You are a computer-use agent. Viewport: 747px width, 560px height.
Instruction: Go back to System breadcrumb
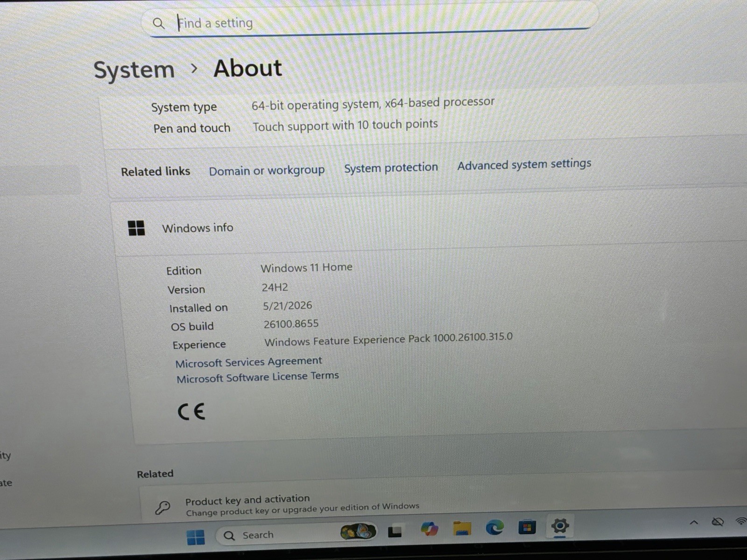pos(134,70)
